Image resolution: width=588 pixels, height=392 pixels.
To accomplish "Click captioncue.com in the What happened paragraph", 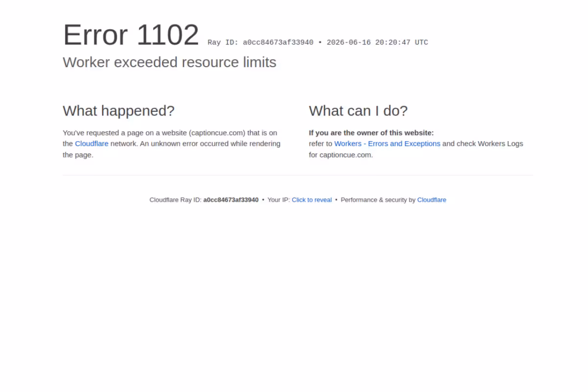I will point(217,133).
